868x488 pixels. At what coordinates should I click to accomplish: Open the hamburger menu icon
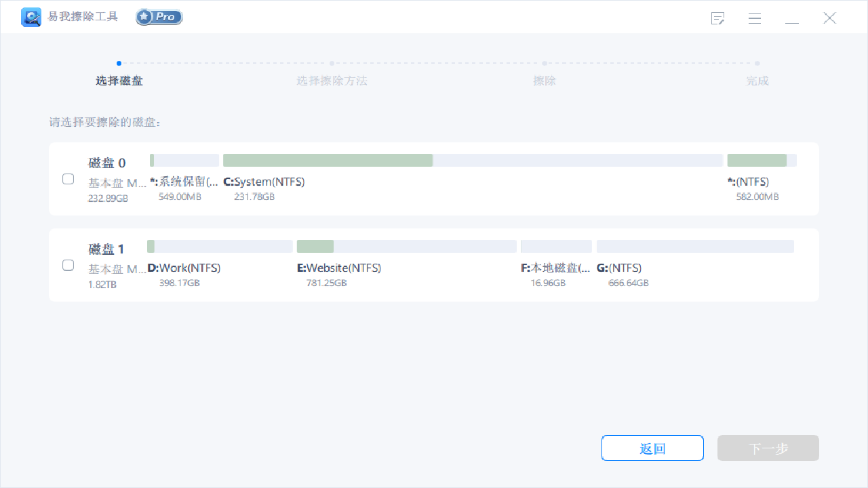pyautogui.click(x=755, y=18)
